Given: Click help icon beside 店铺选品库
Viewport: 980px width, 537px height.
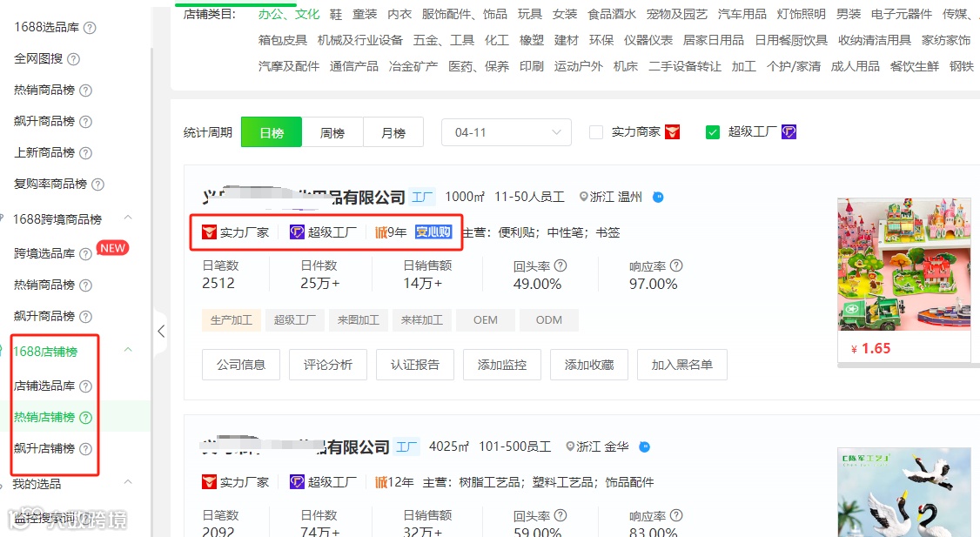Looking at the screenshot, I should click(x=85, y=386).
